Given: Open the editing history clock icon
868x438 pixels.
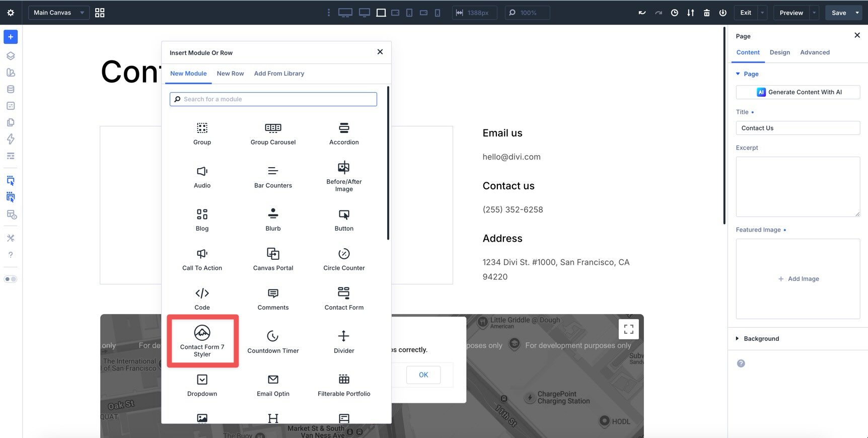Looking at the screenshot, I should coord(675,13).
